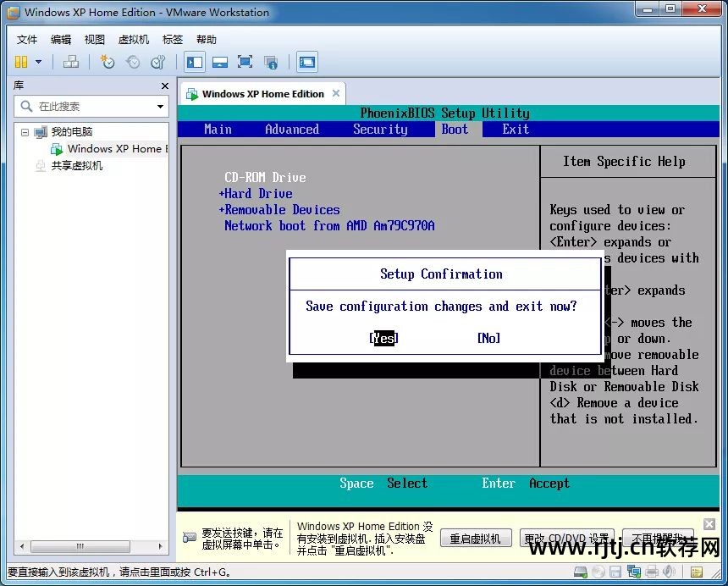Choose [Yes] in Setup Confirmation

coord(384,338)
